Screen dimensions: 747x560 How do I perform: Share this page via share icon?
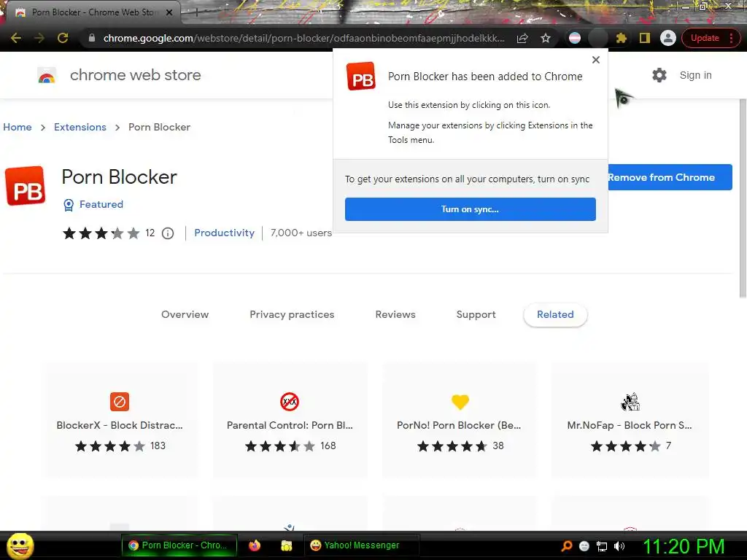(x=522, y=38)
